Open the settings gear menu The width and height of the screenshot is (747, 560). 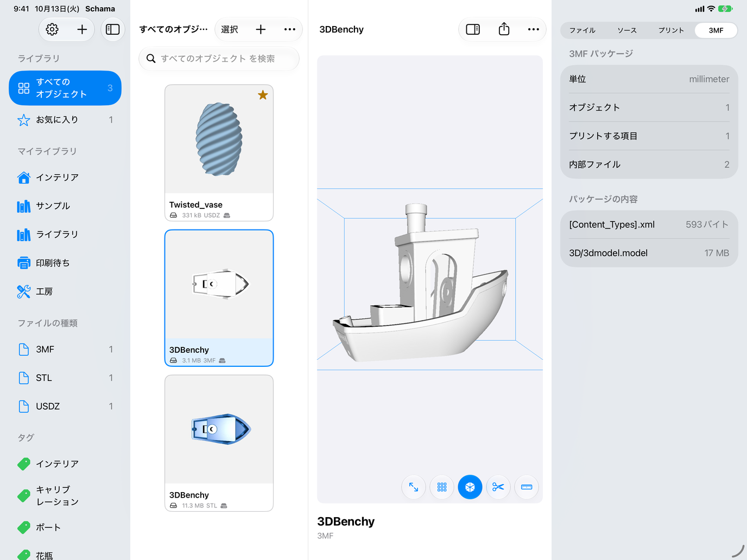[x=52, y=29]
